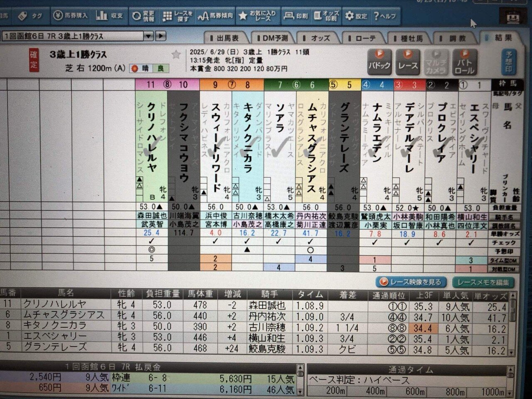Go to next race arrow button
532x399 pixels.
(x=160, y=36)
